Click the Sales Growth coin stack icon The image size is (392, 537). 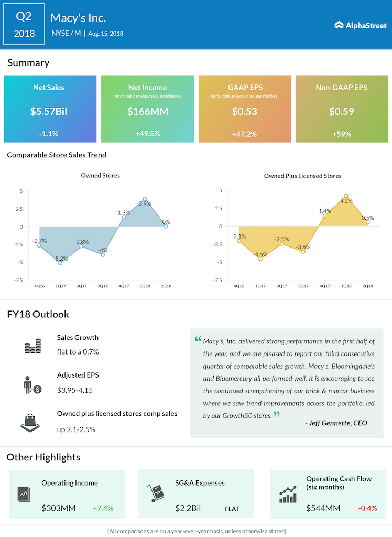point(32,346)
